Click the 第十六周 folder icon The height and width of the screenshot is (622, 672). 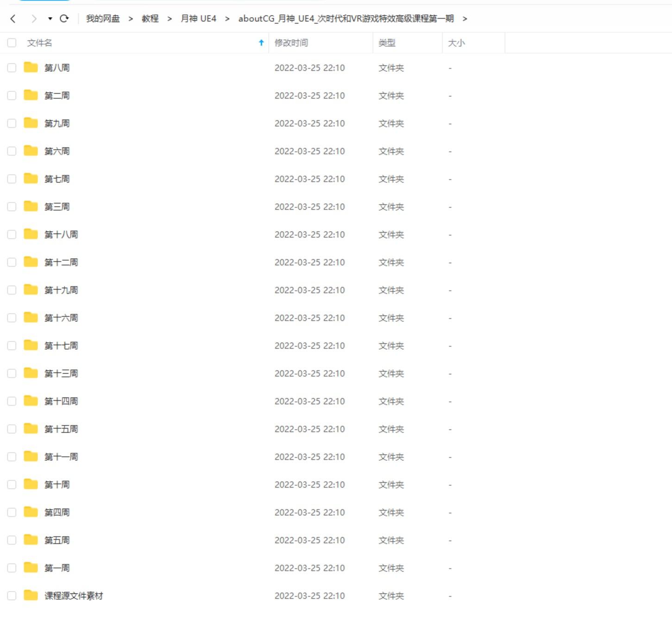click(31, 317)
